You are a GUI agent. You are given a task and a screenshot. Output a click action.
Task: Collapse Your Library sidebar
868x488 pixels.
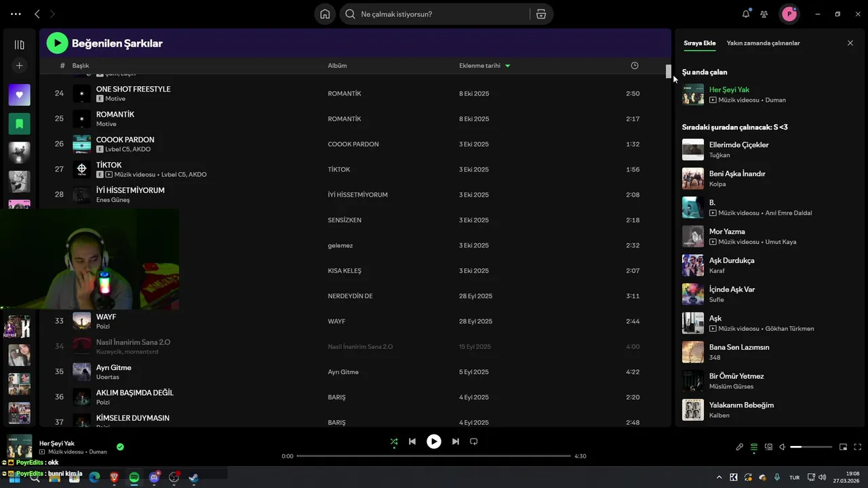(19, 45)
